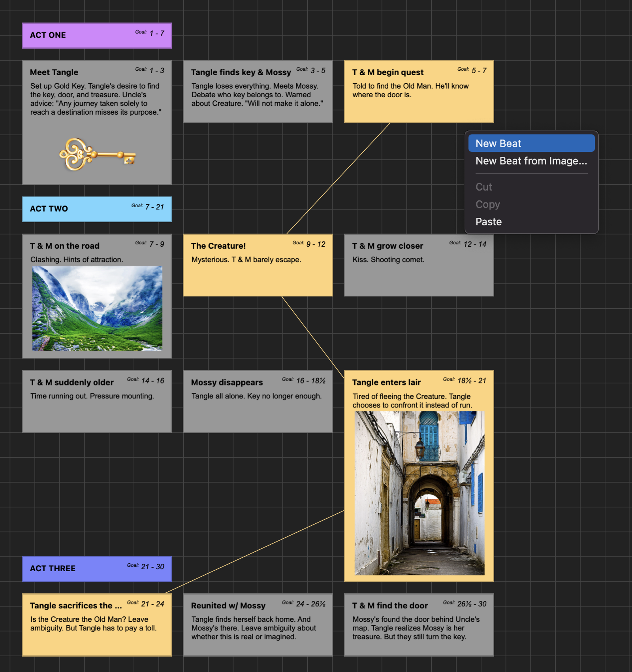Click Paste in the context menu
The width and height of the screenshot is (632, 672).
(x=489, y=222)
